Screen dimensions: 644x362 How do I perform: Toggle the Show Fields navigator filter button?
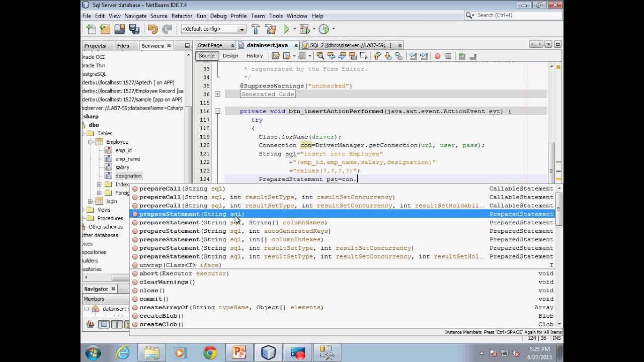point(104,324)
